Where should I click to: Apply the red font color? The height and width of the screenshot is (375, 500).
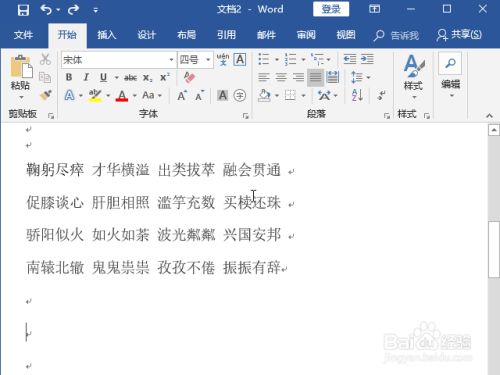coord(122,96)
